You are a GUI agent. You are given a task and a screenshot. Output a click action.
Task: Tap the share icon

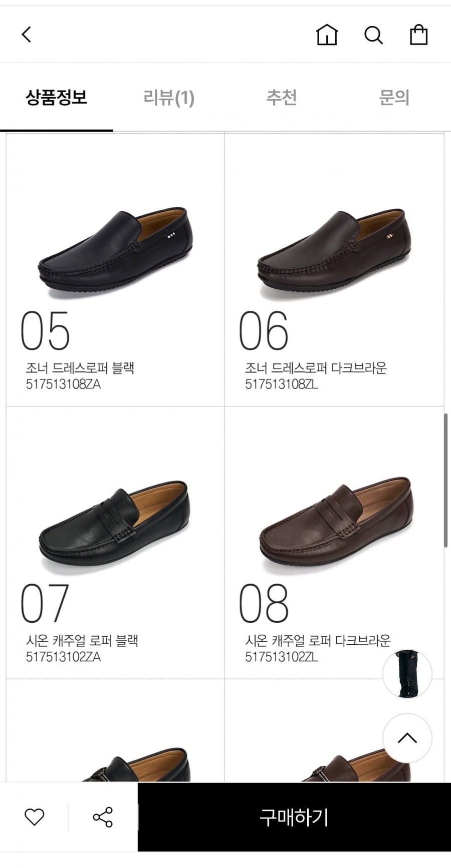pos(103,817)
